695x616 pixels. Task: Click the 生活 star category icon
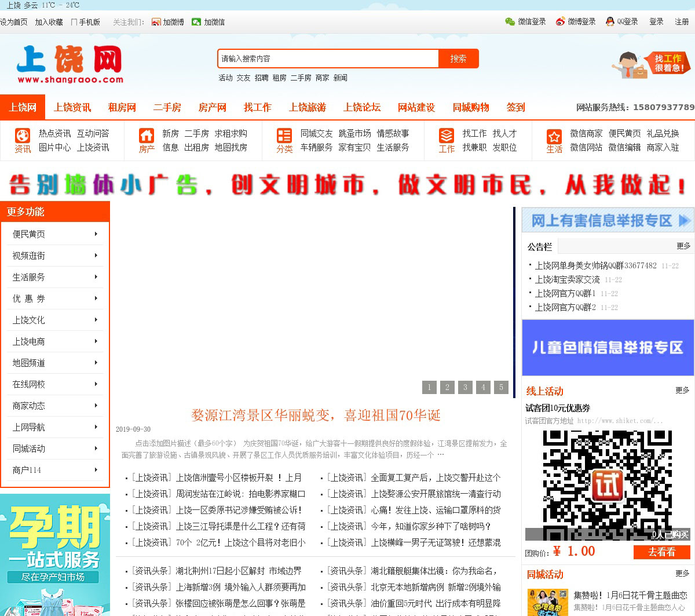(554, 136)
